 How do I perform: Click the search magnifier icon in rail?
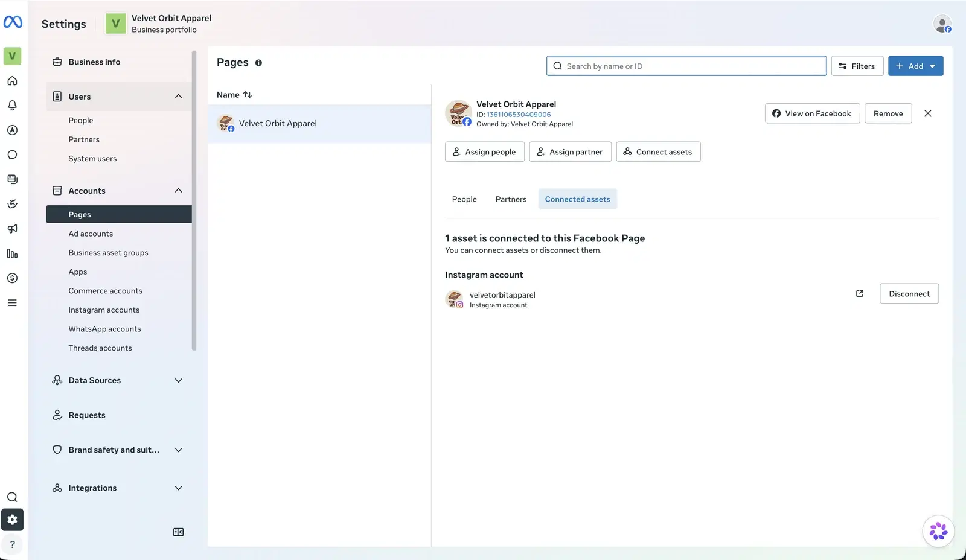12,497
